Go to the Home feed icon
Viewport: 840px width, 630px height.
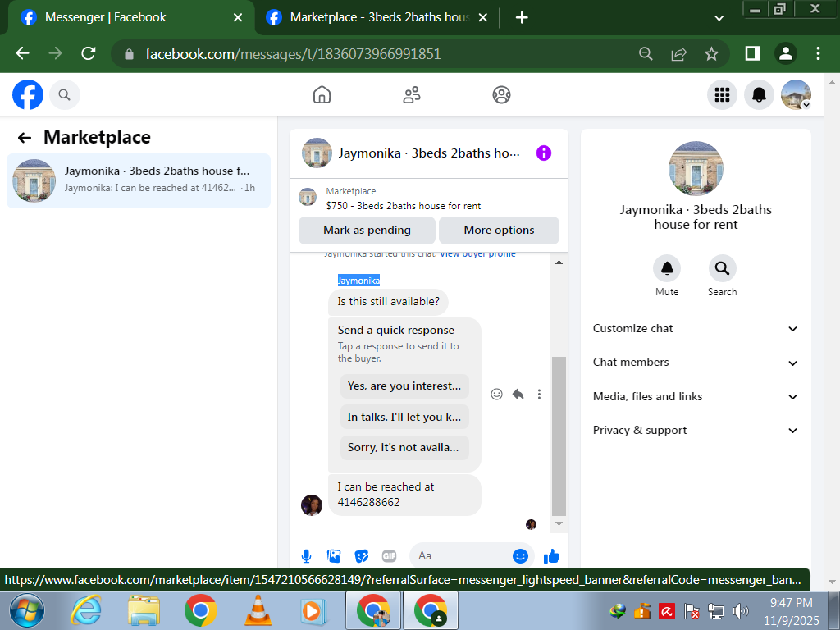click(x=322, y=95)
